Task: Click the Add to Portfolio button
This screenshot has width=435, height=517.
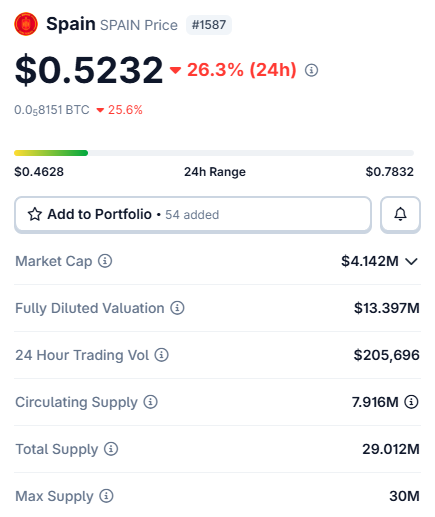Action: tap(193, 214)
